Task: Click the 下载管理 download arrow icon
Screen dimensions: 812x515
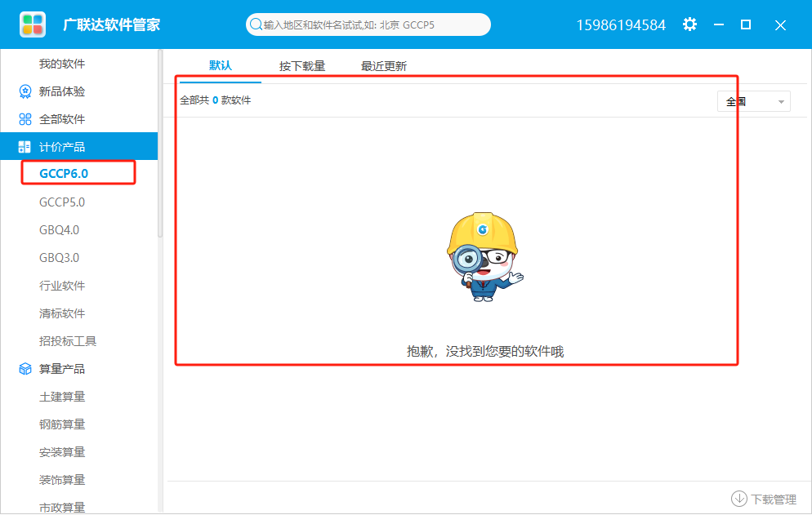Action: [739, 499]
